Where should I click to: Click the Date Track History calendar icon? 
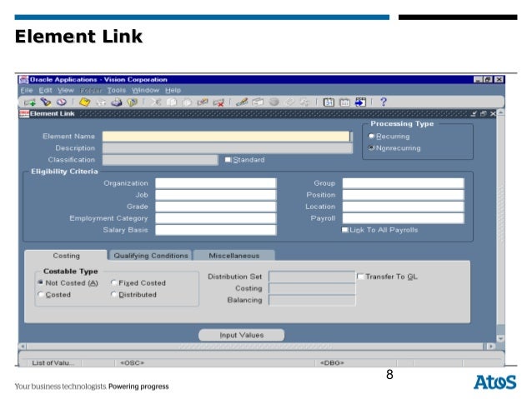point(344,102)
